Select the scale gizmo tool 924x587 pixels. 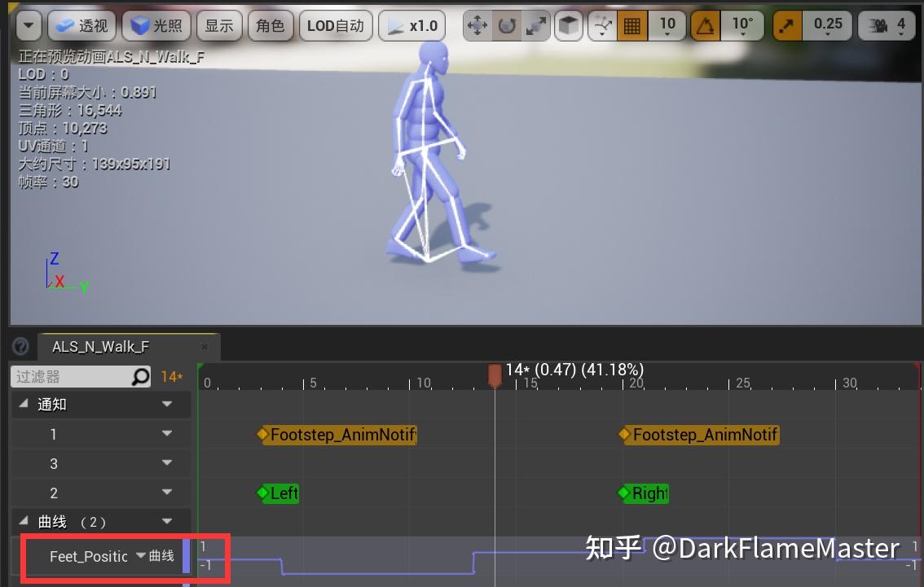coord(537,24)
